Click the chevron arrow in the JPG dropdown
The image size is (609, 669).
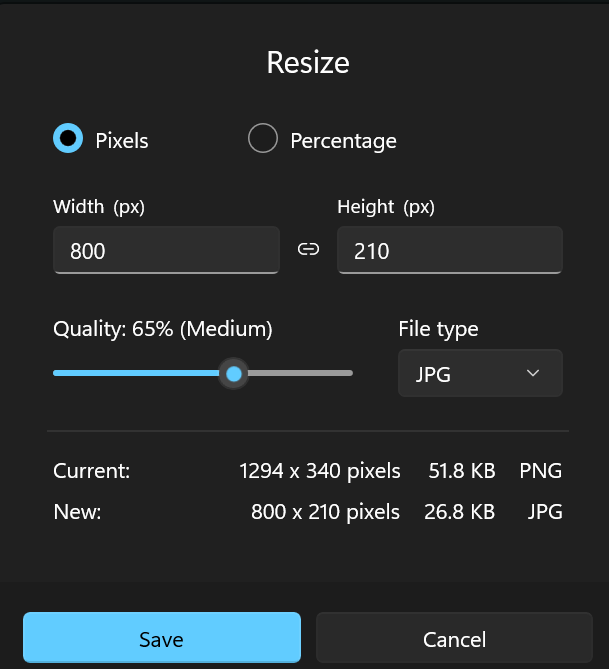click(x=533, y=373)
